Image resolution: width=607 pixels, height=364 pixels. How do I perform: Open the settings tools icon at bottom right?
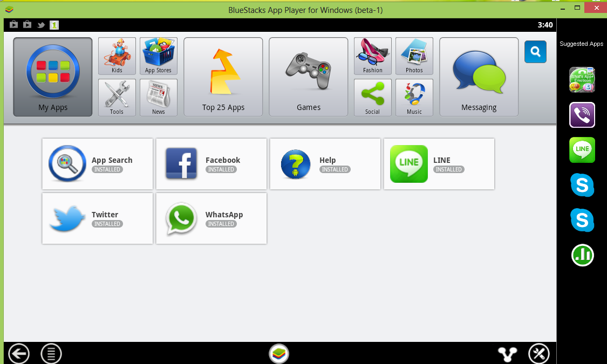point(539,353)
